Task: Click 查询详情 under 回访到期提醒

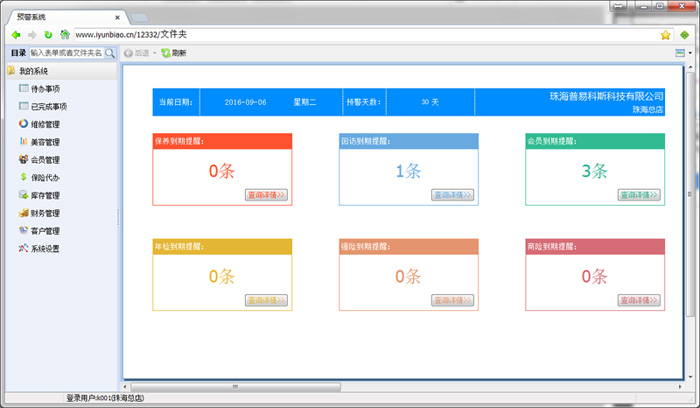Action: tap(452, 195)
